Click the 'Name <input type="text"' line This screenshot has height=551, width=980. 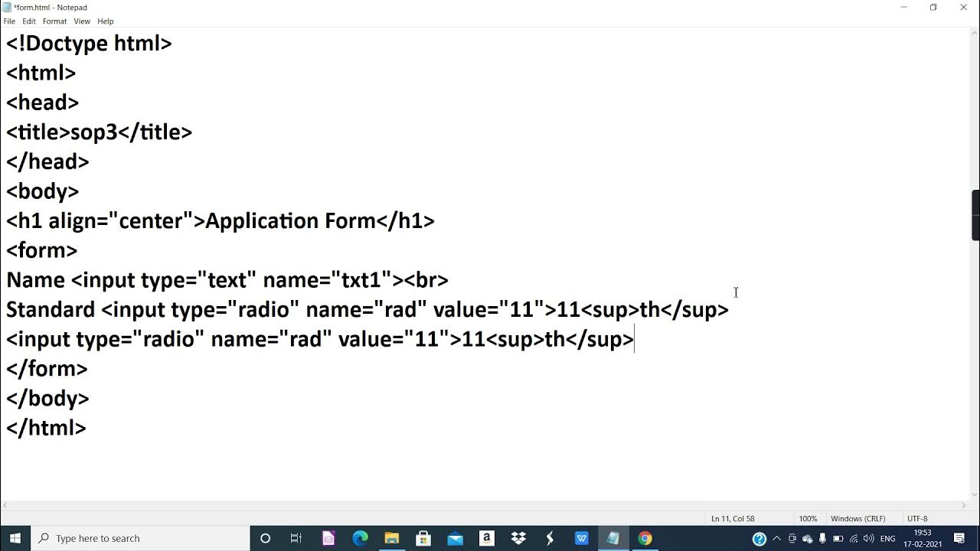[x=227, y=280]
